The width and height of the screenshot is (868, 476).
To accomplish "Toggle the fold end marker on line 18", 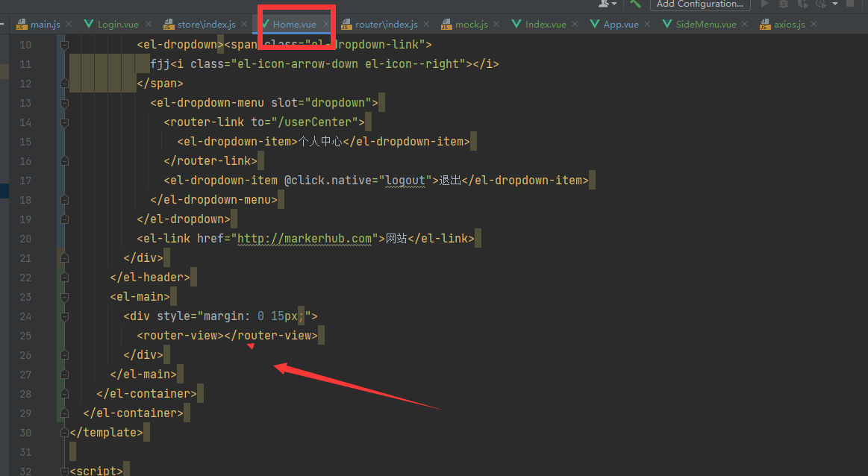I will [x=64, y=200].
